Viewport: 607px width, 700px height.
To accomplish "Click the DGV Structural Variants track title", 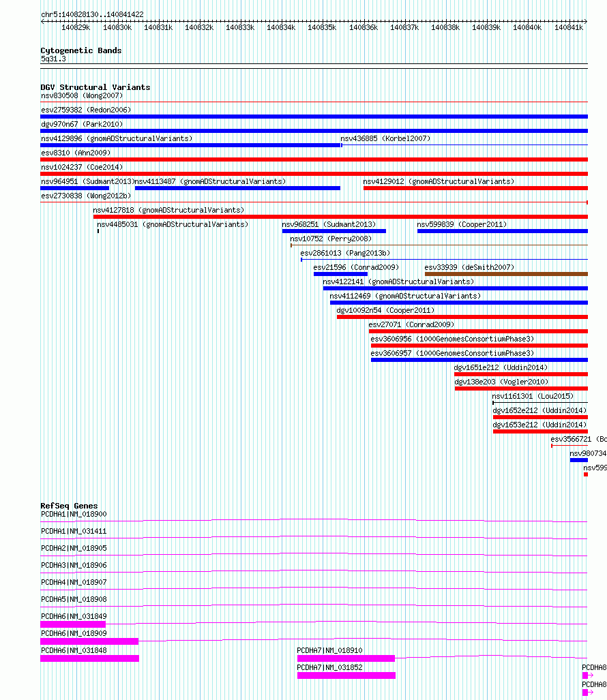I will [95, 87].
